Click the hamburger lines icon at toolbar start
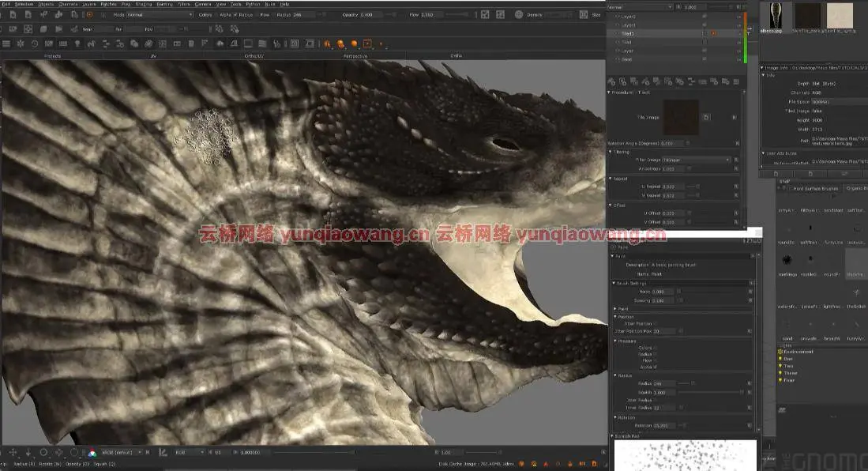The height and width of the screenshot is (471, 868). [6, 43]
